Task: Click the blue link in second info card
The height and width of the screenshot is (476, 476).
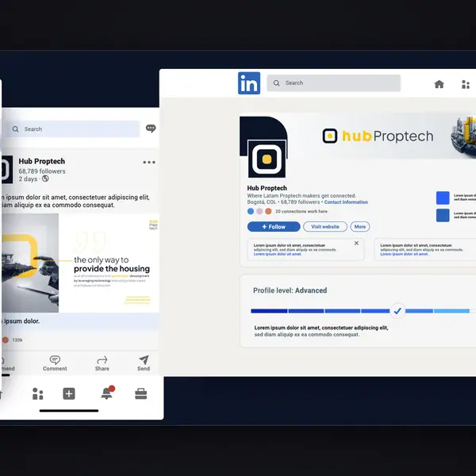Action: pos(405,254)
